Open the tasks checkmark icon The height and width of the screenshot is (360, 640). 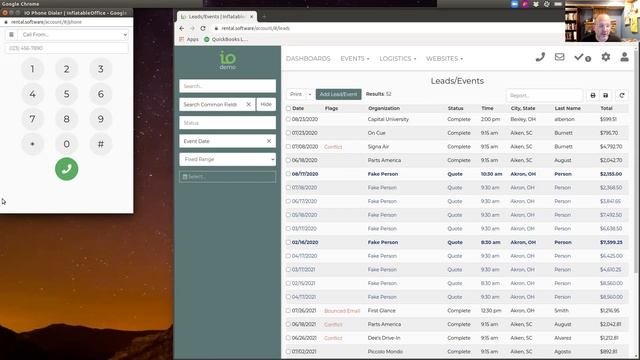coord(582,58)
